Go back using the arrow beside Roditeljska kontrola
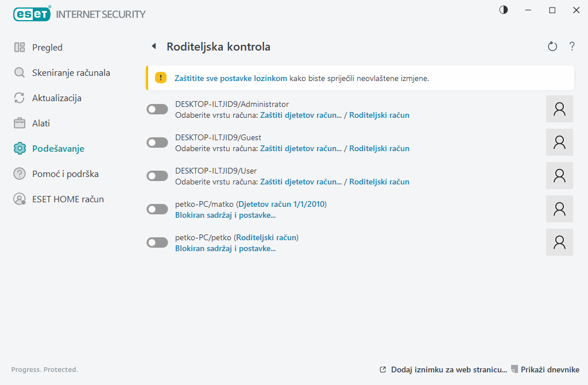Viewport: 588px width, 385px height. tap(153, 47)
